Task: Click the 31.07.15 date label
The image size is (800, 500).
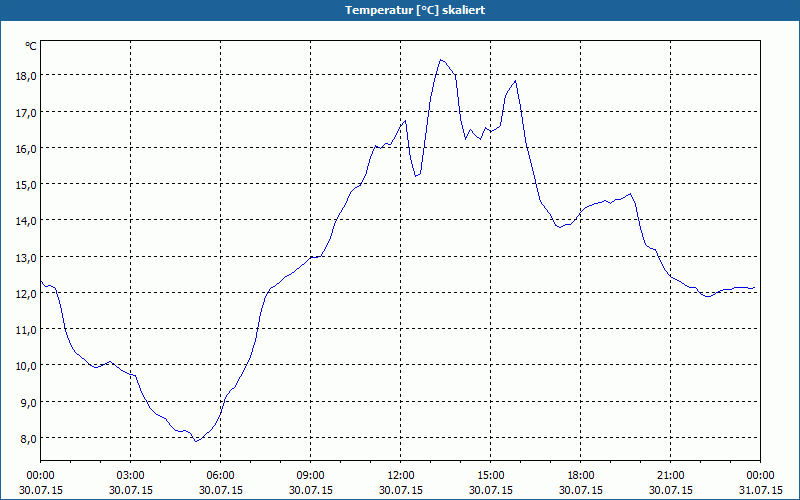Action: 760,490
